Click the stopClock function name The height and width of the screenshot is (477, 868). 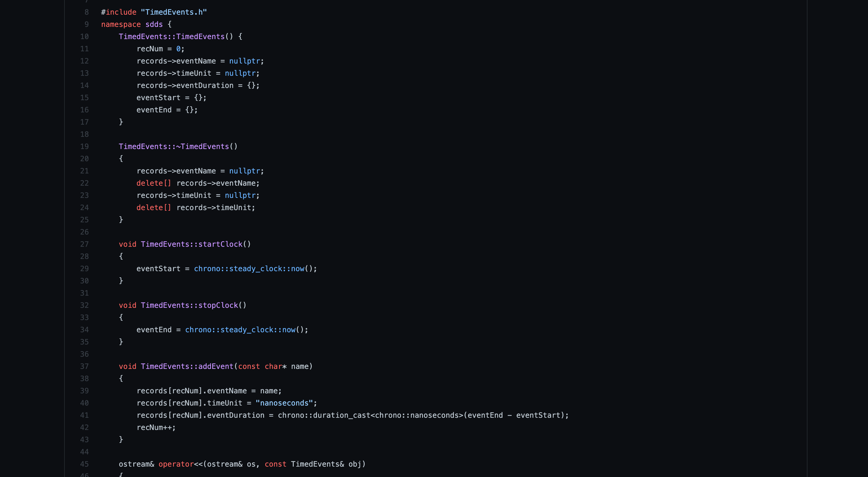(218, 305)
